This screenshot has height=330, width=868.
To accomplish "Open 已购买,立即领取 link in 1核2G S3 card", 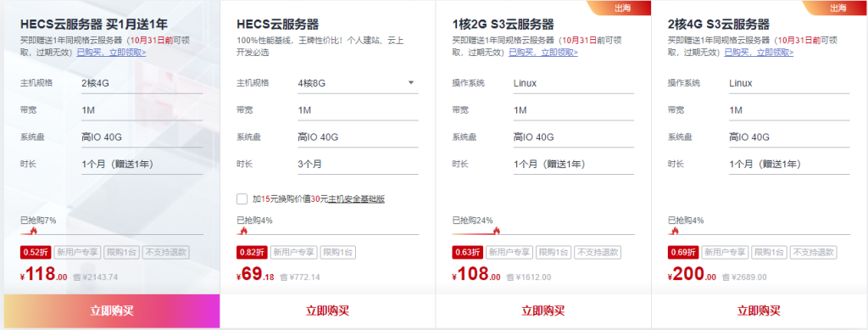I will [x=543, y=53].
